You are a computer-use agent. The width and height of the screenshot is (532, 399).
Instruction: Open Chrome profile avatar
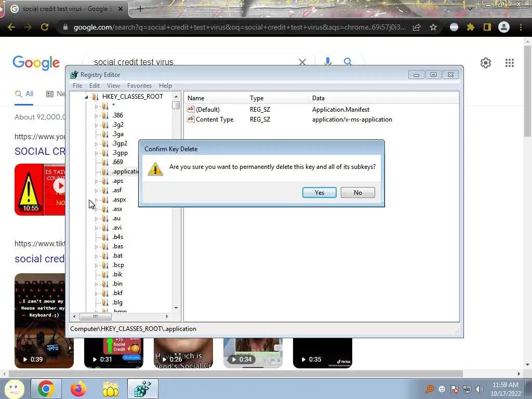(504, 27)
